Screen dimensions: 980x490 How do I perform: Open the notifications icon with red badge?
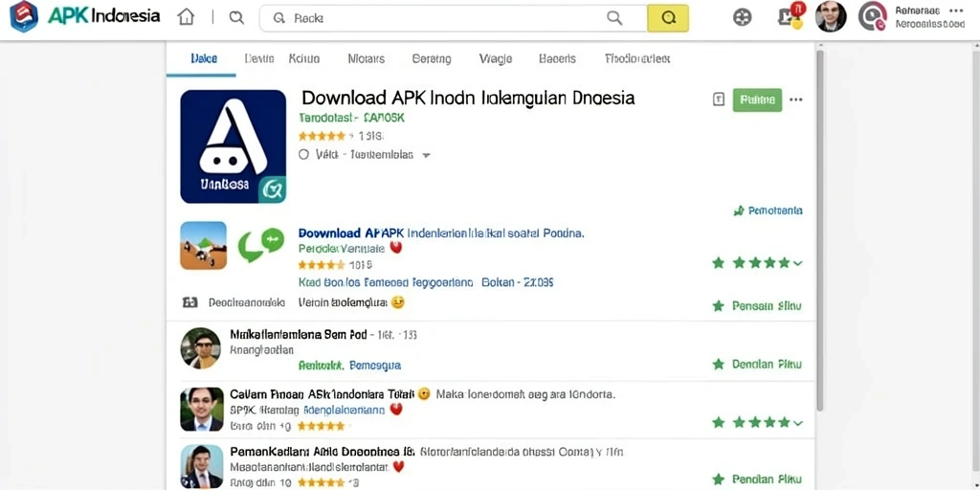790,15
